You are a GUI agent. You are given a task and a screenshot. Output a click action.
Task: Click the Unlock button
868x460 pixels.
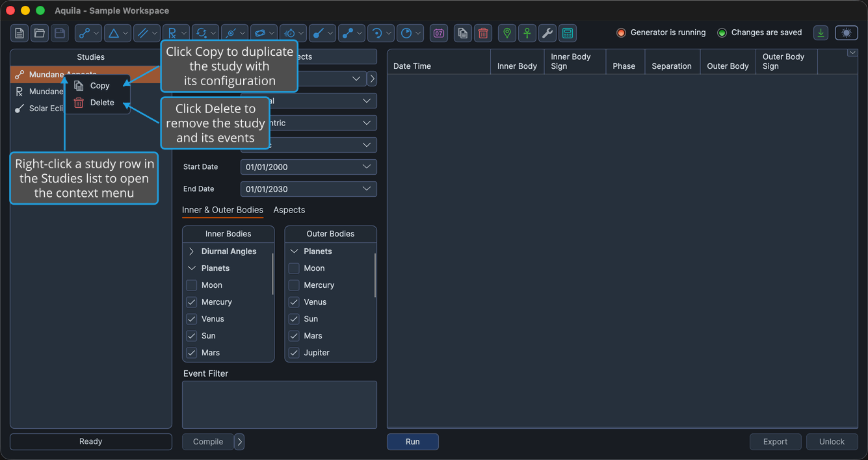832,442
